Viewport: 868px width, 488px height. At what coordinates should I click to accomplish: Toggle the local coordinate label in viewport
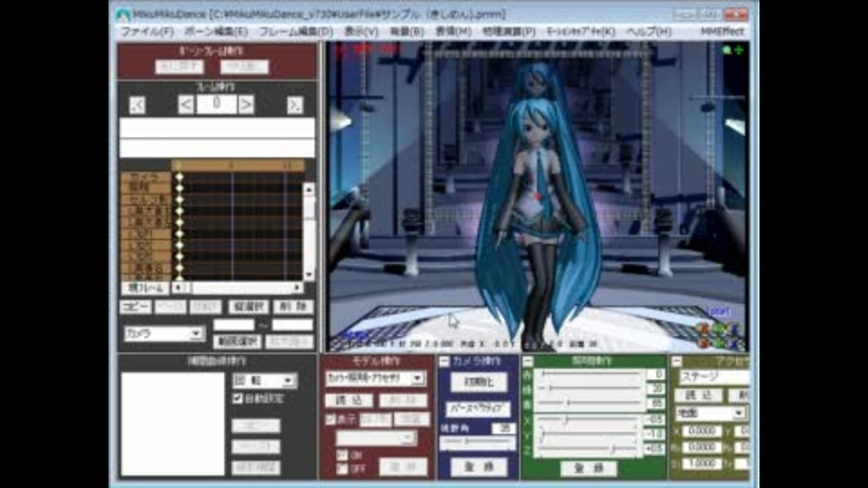tap(719, 312)
